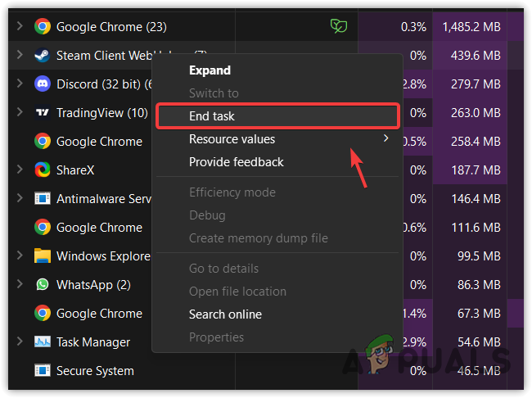The width and height of the screenshot is (532, 398).
Task: Click the ShareX app icon
Action: [x=42, y=170]
